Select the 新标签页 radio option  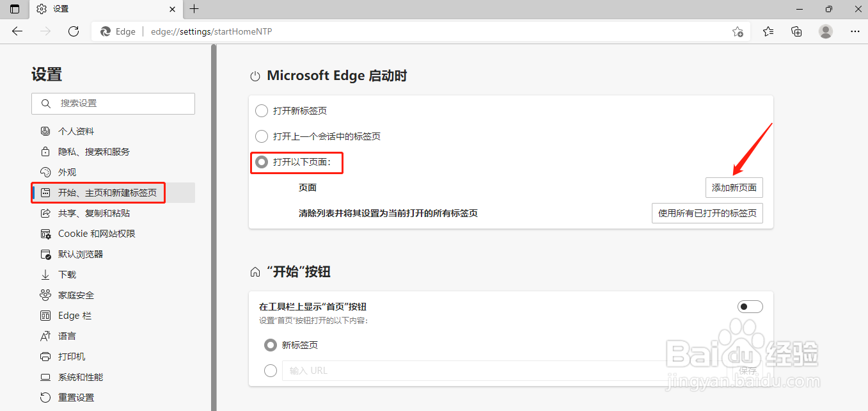271,345
